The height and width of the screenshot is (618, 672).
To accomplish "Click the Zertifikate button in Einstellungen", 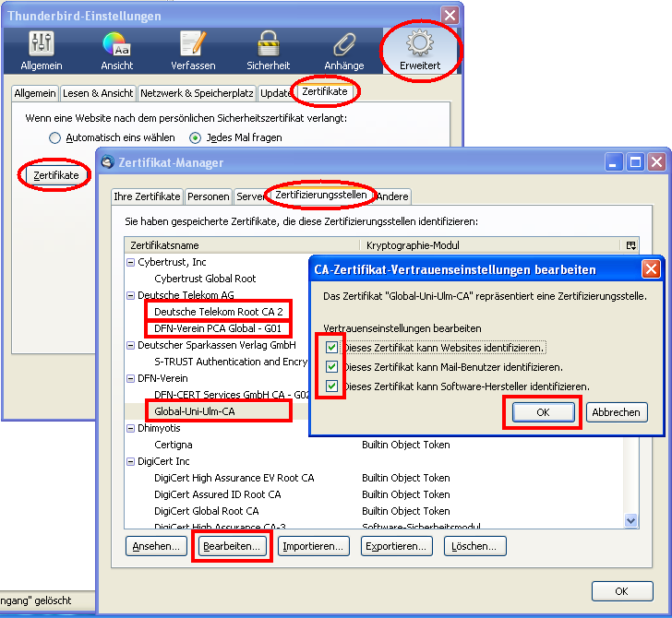I will (x=56, y=175).
